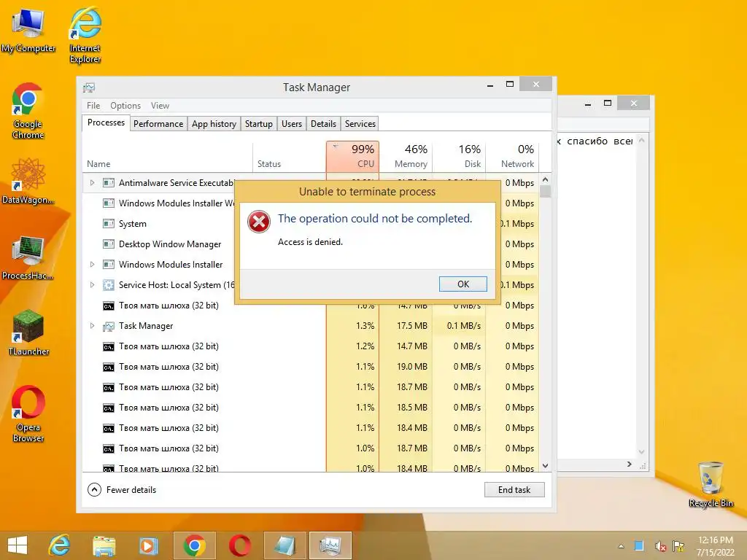This screenshot has height=560, width=747.
Task: Launch TLauncher desktop shortcut
Action: click(28, 332)
